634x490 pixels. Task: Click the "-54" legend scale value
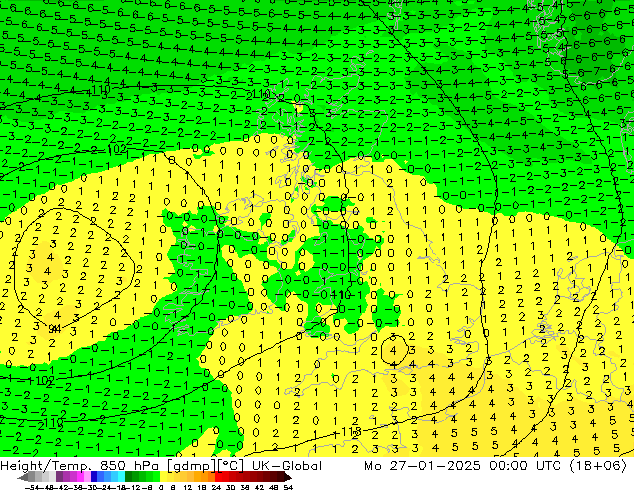pos(32,487)
